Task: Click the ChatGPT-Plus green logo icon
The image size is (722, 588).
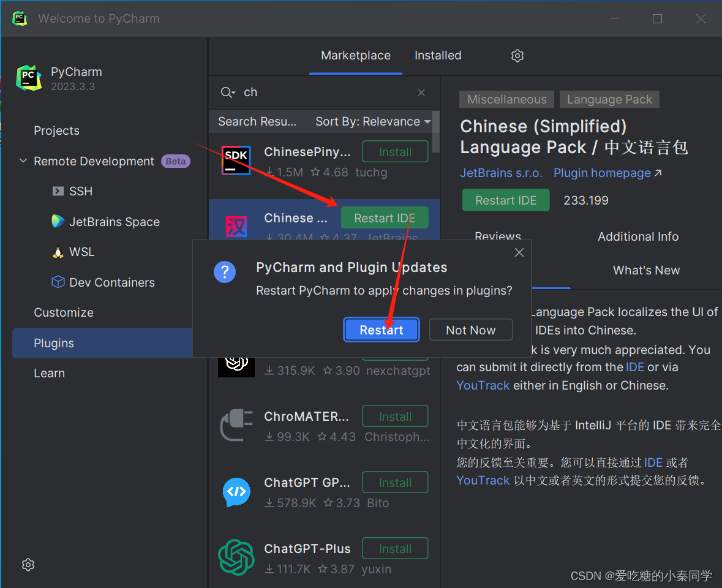Action: coord(236,557)
